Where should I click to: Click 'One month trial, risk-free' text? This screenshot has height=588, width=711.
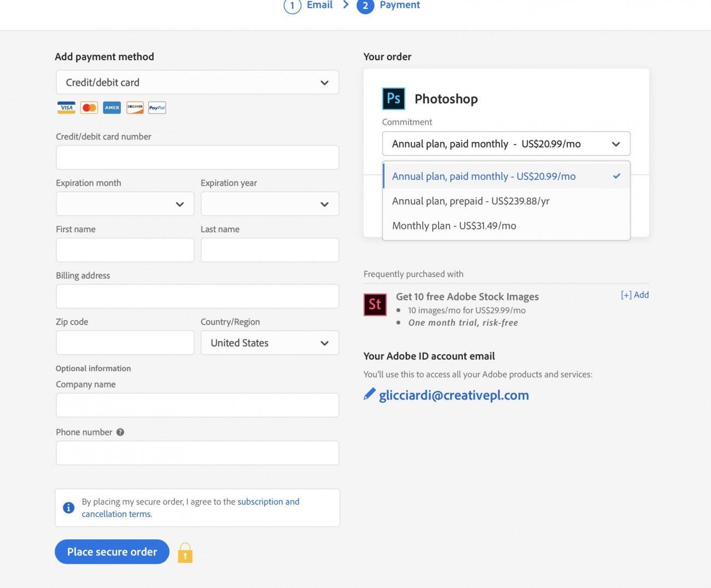click(463, 323)
